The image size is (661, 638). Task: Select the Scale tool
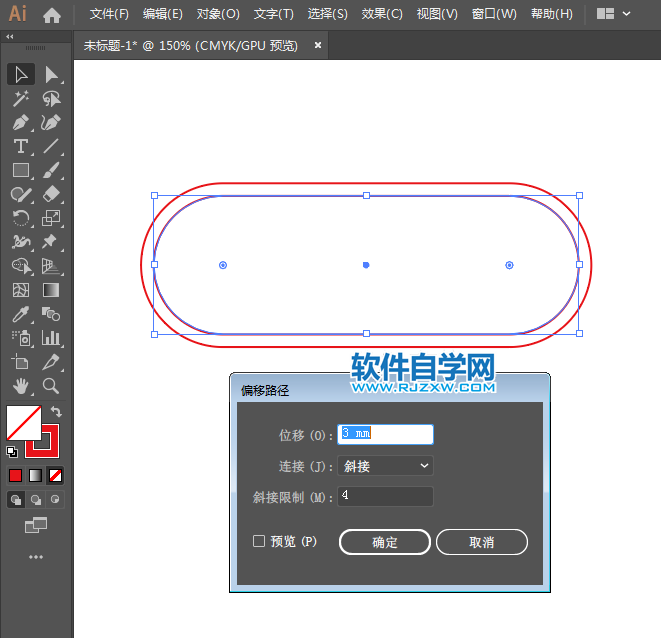pos(51,218)
